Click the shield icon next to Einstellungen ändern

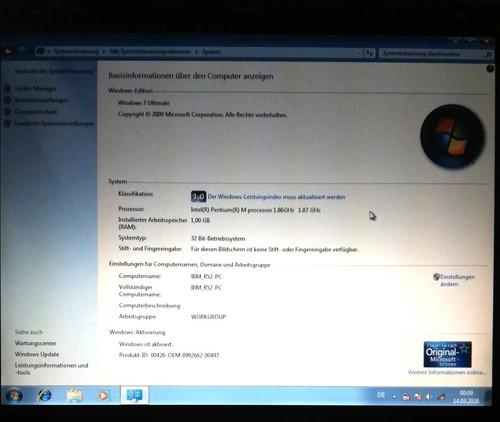pyautogui.click(x=436, y=277)
